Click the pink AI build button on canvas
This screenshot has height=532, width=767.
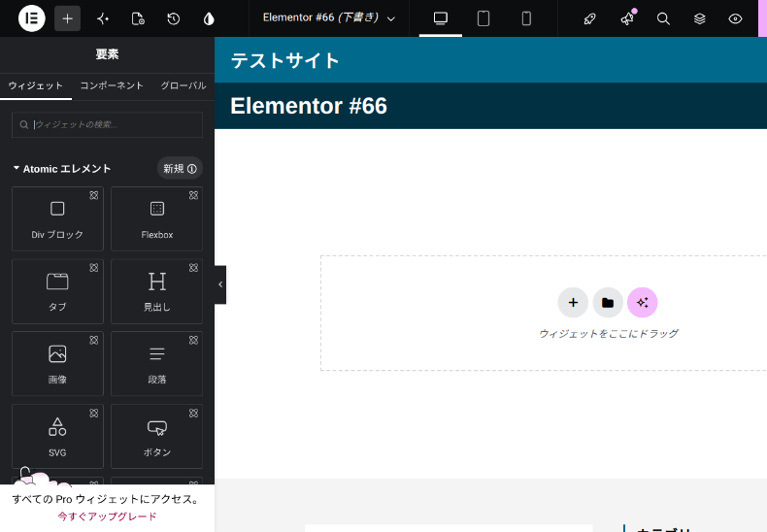coord(643,303)
